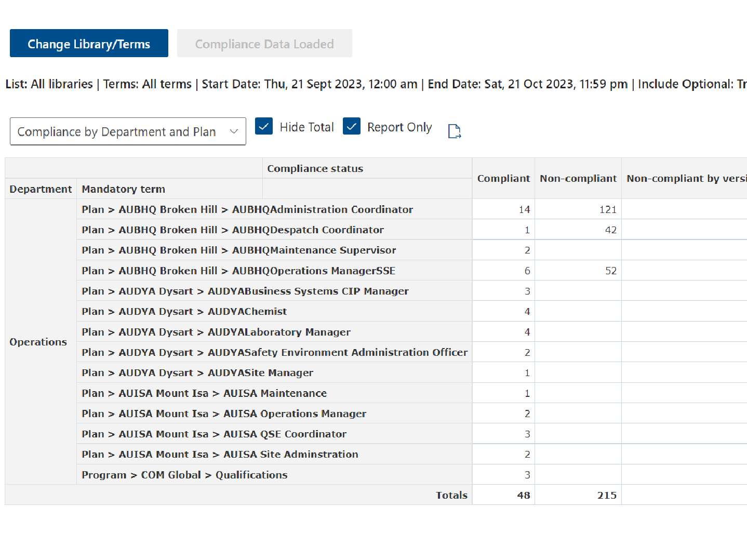Click the Non-compliant column header
This screenshot has width=747, height=560.
pyautogui.click(x=578, y=178)
